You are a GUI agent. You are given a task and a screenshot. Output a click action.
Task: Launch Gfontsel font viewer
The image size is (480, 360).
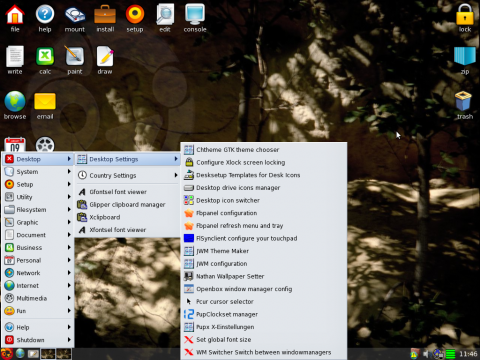click(x=128, y=192)
